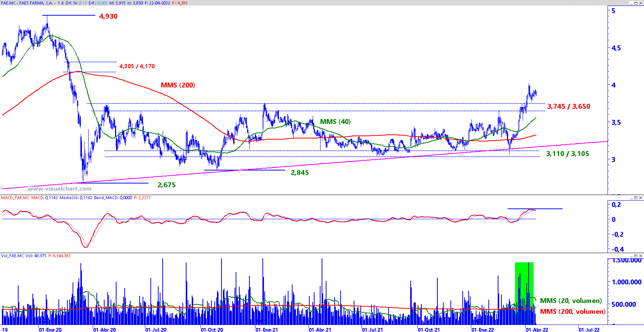The height and width of the screenshot is (332, 644).
Task: Select the 3,110 / 3,105 support label
Action: 568,154
